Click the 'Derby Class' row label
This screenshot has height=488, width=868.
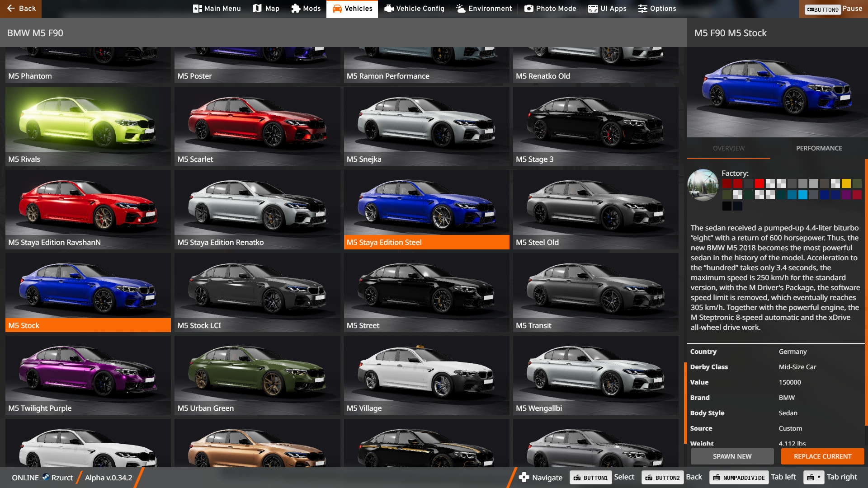coord(709,367)
